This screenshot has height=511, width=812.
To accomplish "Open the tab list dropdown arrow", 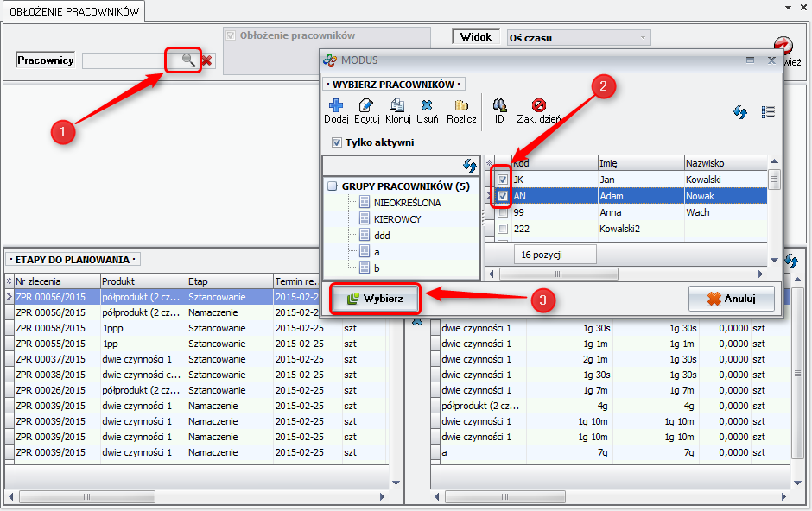I will click(x=788, y=7).
